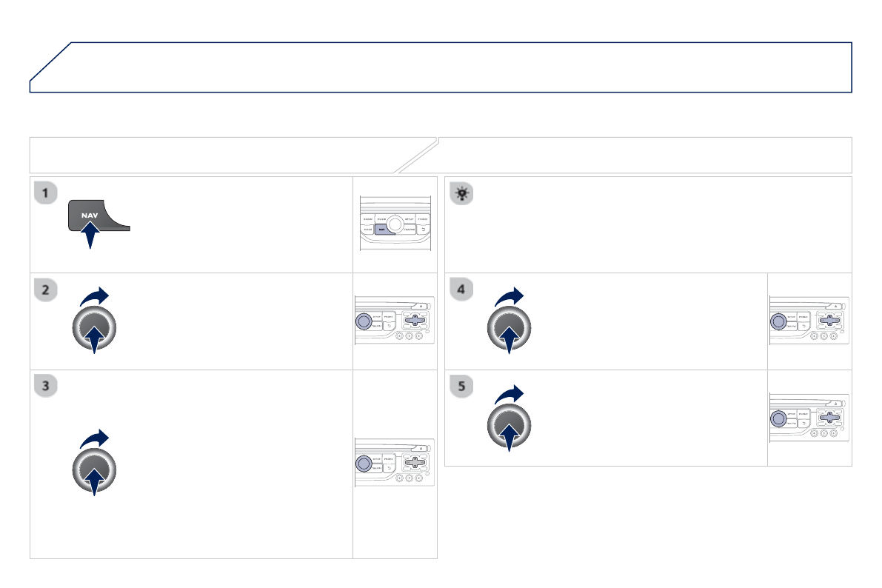This screenshot has width=882, height=588.
Task: Click the curved rotate arrow in step 5
Action: [510, 393]
